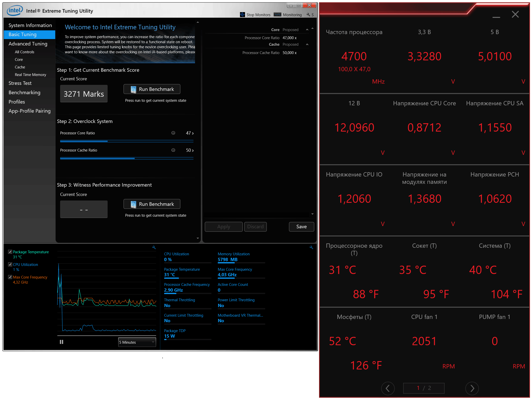
Task: Select Advanced Tuning in the sidebar
Action: click(28, 44)
